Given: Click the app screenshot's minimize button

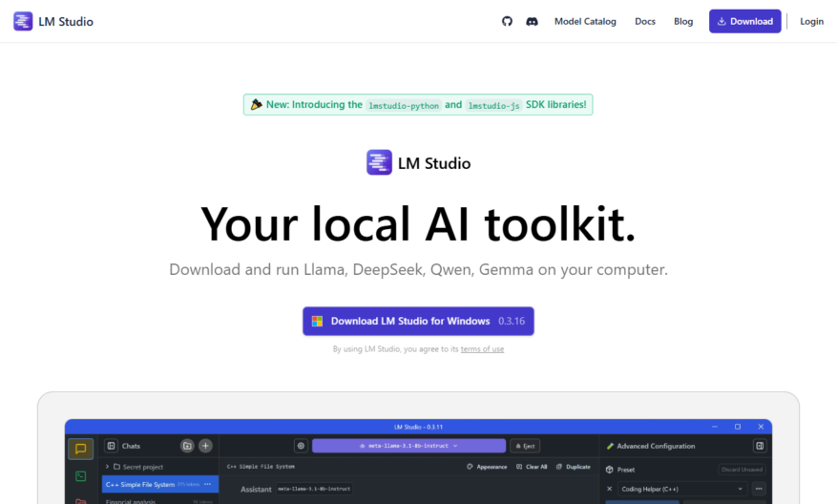Looking at the screenshot, I should [715, 427].
